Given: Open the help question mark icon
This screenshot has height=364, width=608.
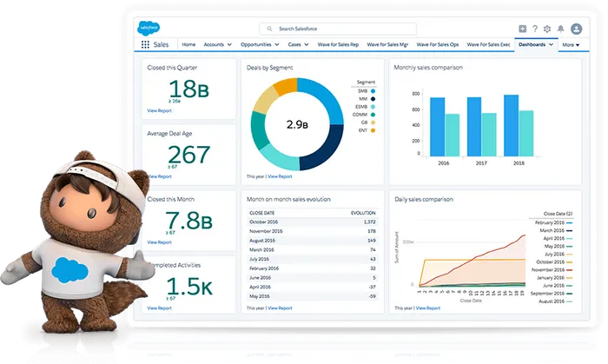Looking at the screenshot, I should [x=535, y=29].
